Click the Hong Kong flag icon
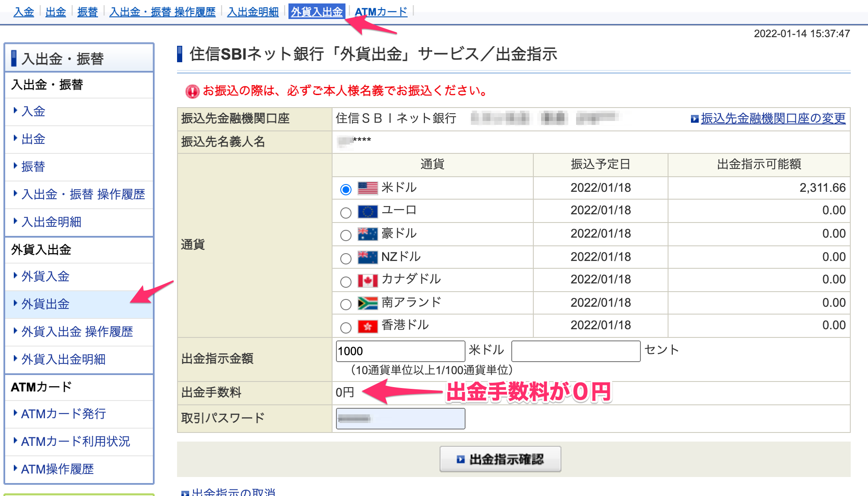 point(368,326)
